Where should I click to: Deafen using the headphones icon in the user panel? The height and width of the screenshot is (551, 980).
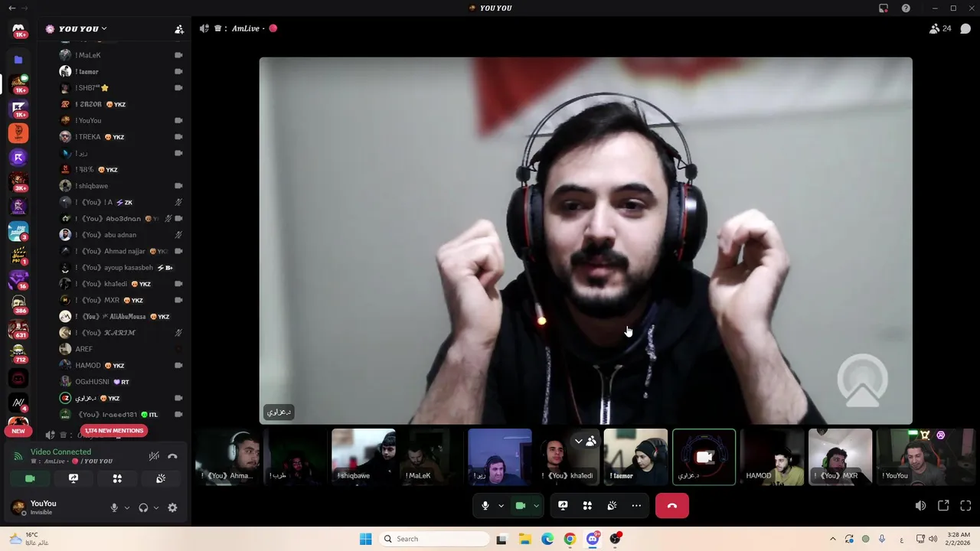click(143, 507)
